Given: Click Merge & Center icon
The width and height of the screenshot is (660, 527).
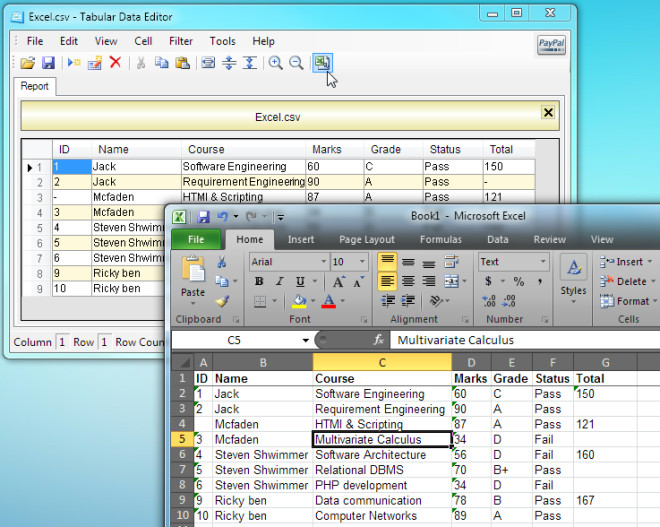Looking at the screenshot, I should pos(451,281).
